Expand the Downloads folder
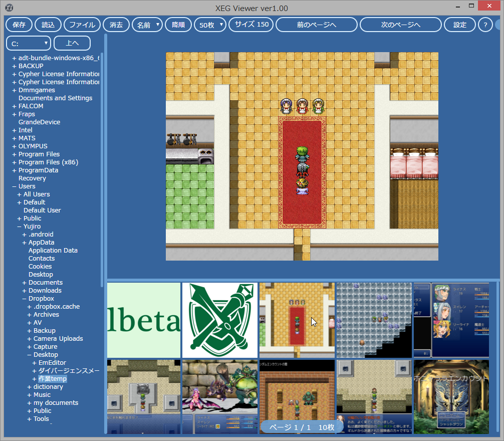The width and height of the screenshot is (504, 441). pyautogui.click(x=25, y=291)
